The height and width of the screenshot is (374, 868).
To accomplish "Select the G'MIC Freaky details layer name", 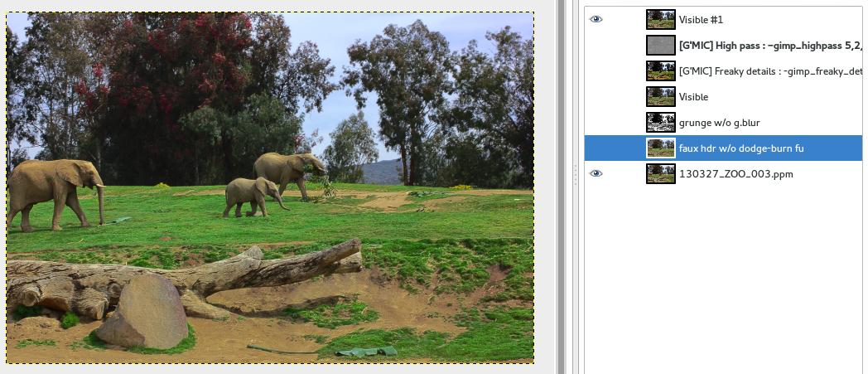I will (x=770, y=71).
